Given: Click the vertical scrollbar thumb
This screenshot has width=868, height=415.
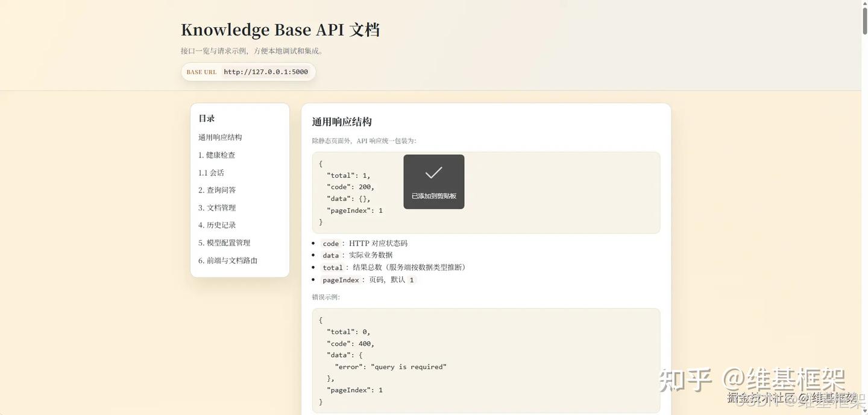Looking at the screenshot, I should click(x=864, y=21).
